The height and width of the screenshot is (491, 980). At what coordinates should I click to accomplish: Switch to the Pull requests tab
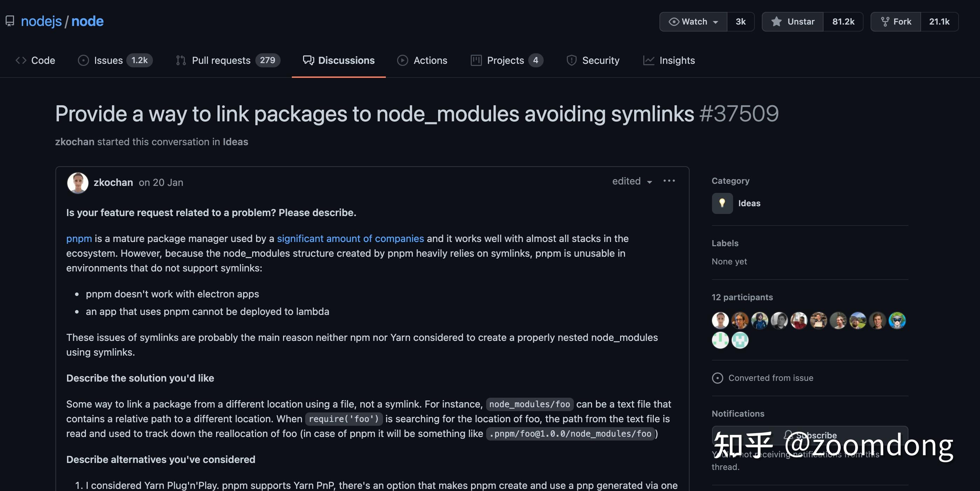(221, 60)
